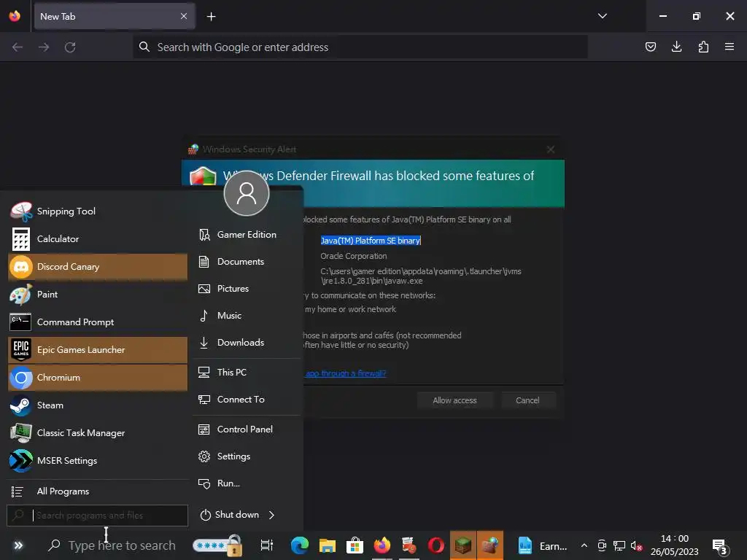
Task: Open Task View on taskbar
Action: [x=267, y=545]
